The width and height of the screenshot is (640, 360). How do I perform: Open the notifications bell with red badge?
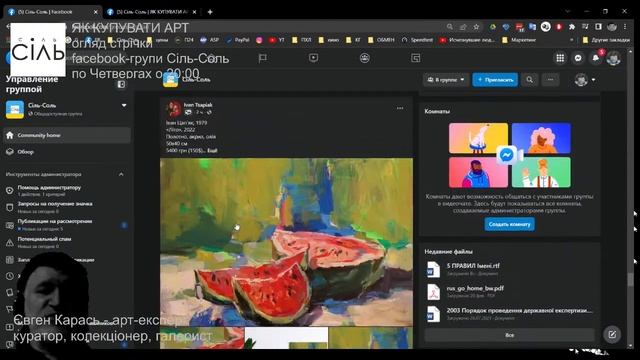[x=596, y=58]
